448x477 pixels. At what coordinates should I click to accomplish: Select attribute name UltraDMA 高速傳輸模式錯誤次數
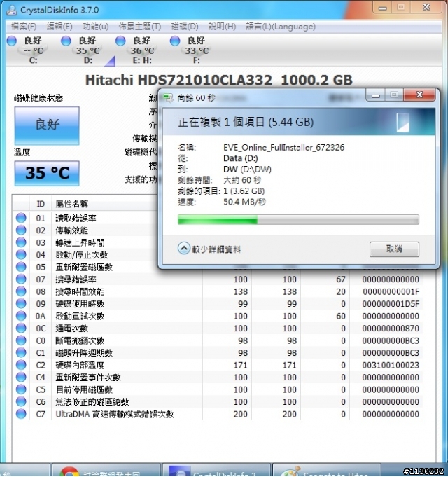click(x=115, y=414)
